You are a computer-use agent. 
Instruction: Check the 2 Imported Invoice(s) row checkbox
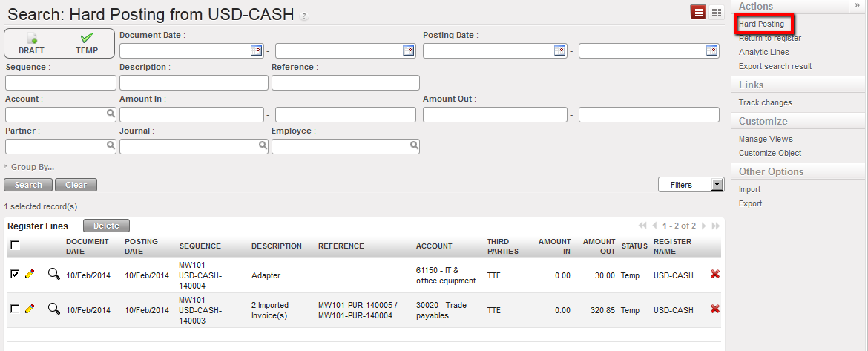[x=15, y=309]
